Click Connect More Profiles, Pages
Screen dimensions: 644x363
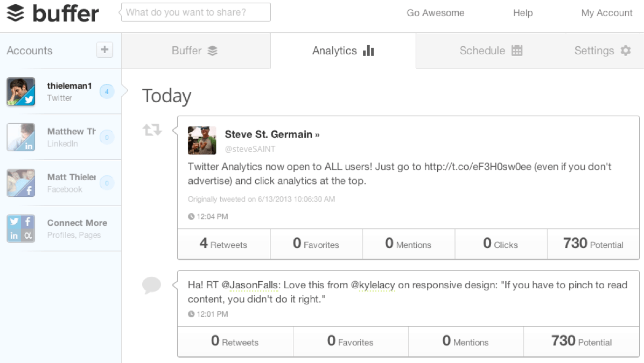click(x=61, y=229)
